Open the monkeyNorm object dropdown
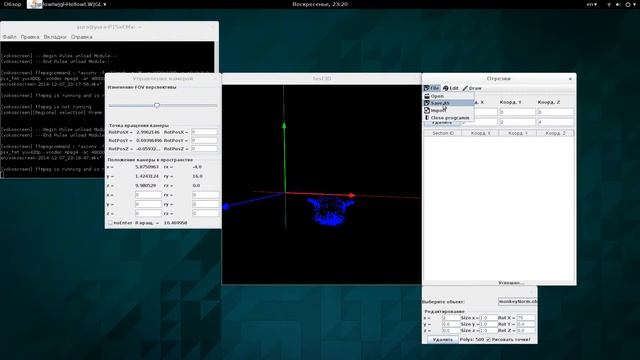Screen dimensions: 640x360 coord(518,302)
